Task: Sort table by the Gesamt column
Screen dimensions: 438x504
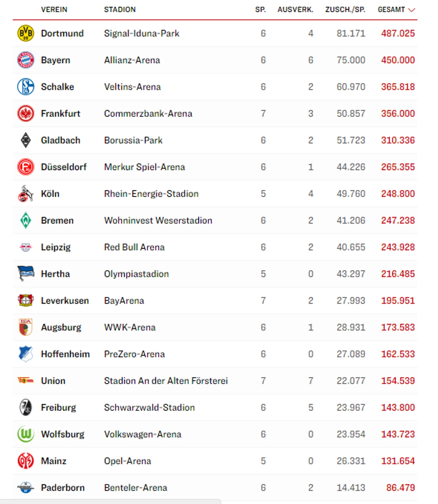Action: (x=391, y=10)
